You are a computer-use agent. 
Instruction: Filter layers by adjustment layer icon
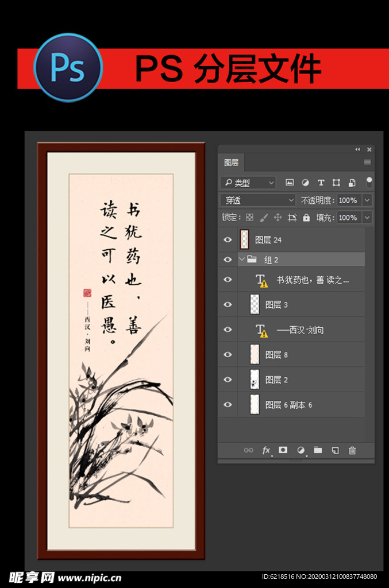[305, 183]
